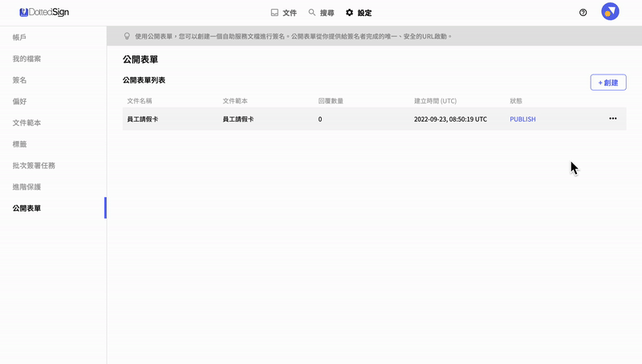Select 我的檔案 in the sidebar
642x364 pixels.
pyautogui.click(x=26, y=59)
